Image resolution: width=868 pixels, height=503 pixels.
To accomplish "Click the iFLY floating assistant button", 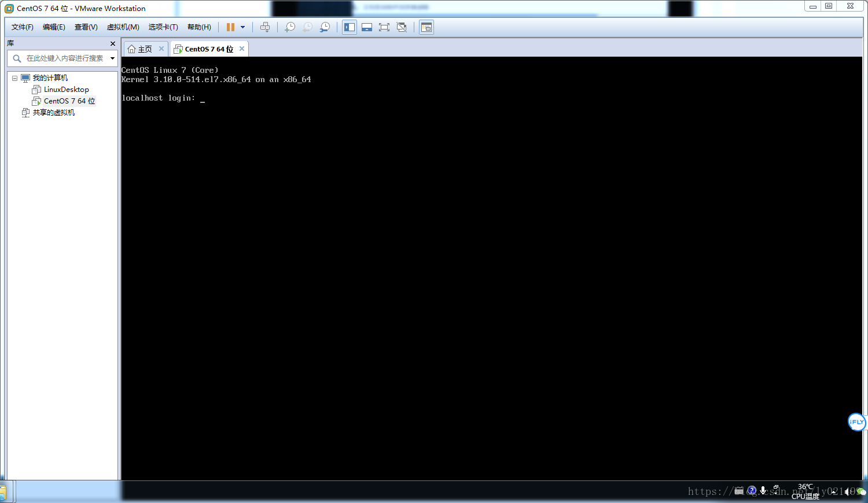I will [x=857, y=421].
